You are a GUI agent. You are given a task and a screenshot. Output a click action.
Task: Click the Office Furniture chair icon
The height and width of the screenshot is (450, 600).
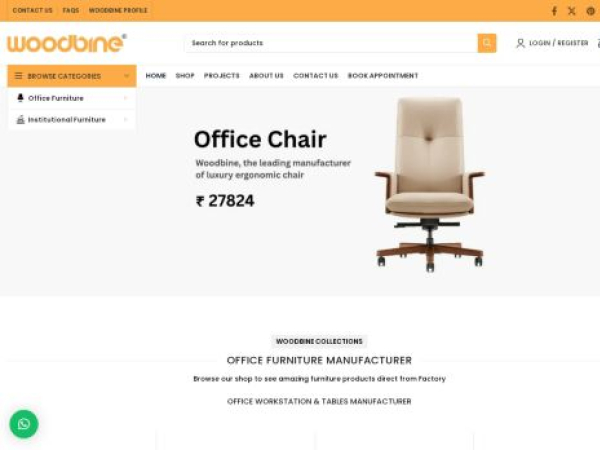tap(20, 98)
